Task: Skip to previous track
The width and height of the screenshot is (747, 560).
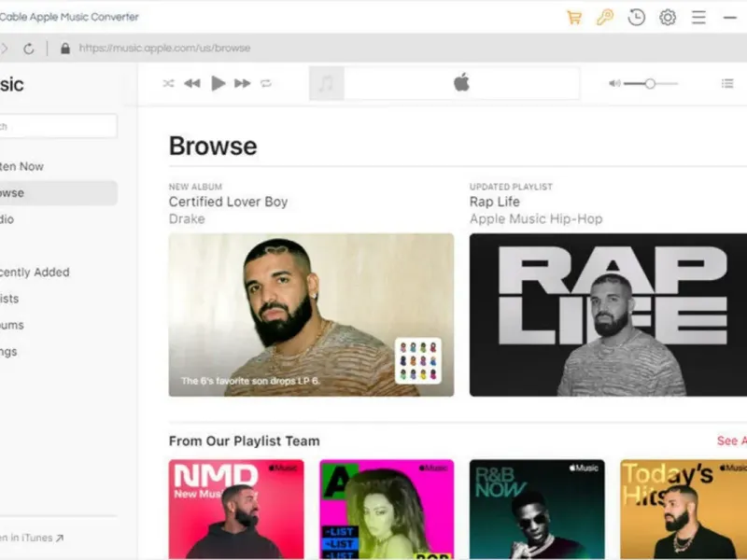Action: (192, 84)
